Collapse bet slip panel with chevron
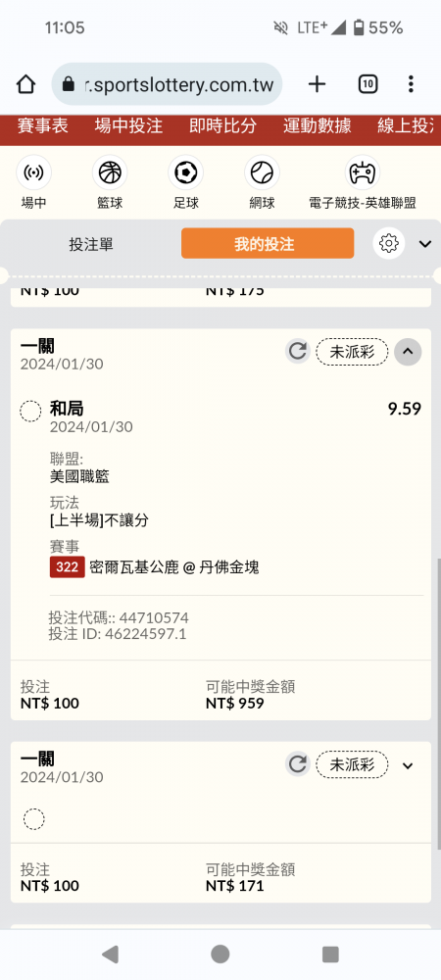This screenshot has width=441, height=980. pyautogui.click(x=425, y=244)
